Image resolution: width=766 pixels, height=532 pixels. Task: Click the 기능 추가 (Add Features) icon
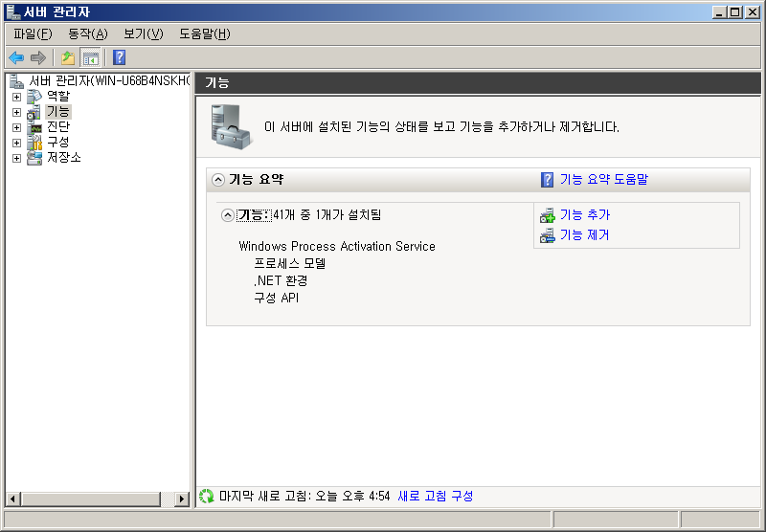pyautogui.click(x=547, y=215)
